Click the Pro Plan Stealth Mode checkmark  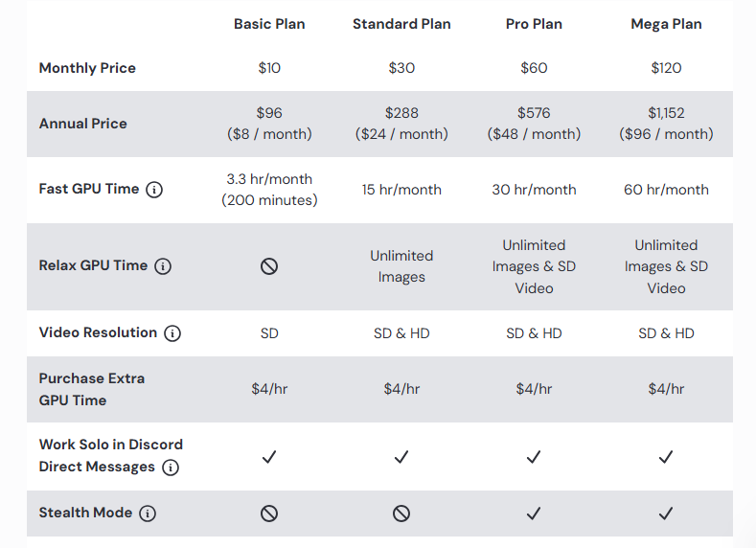[534, 514]
